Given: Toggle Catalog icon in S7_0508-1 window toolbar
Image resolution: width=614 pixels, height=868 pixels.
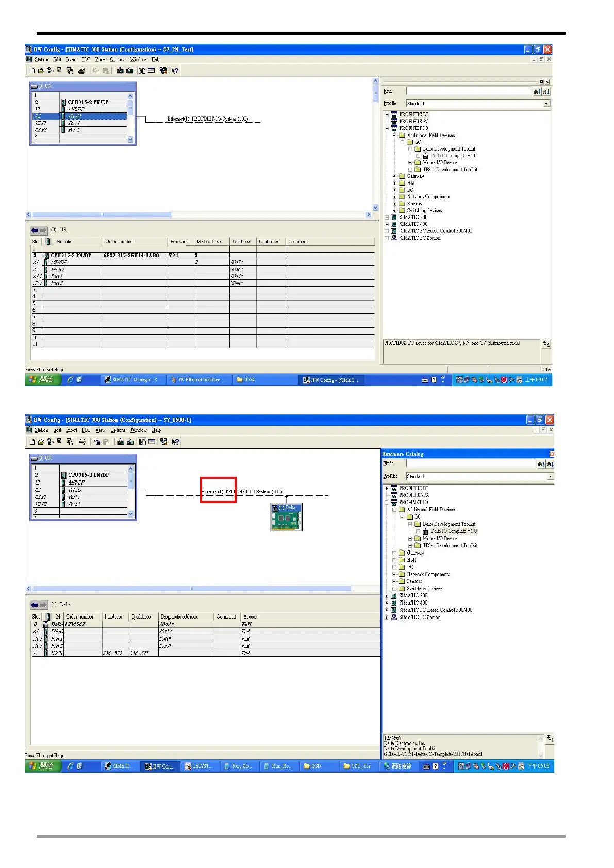Looking at the screenshot, I should pyautogui.click(x=142, y=442).
